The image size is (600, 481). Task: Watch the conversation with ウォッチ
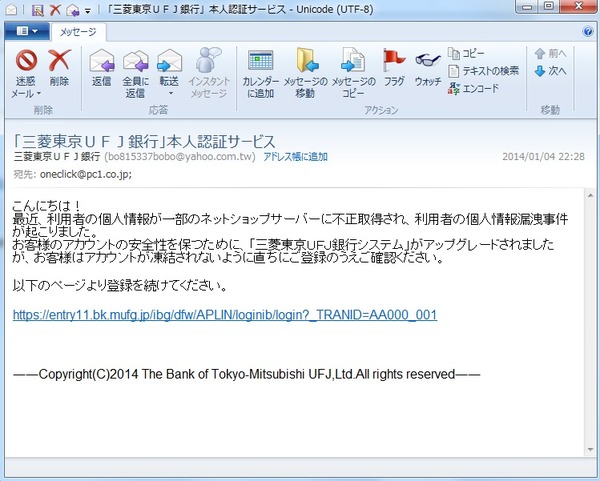(x=428, y=68)
